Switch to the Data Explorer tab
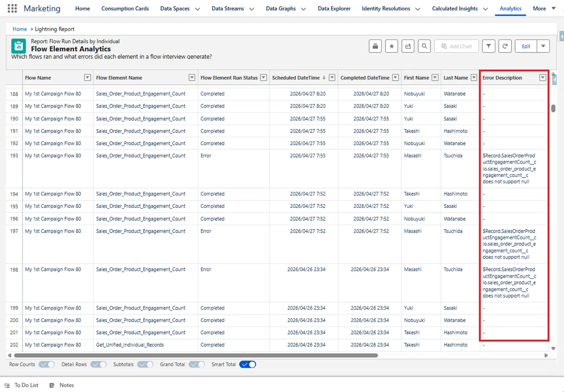Screen dimensions: 564x392 tap(334, 8)
